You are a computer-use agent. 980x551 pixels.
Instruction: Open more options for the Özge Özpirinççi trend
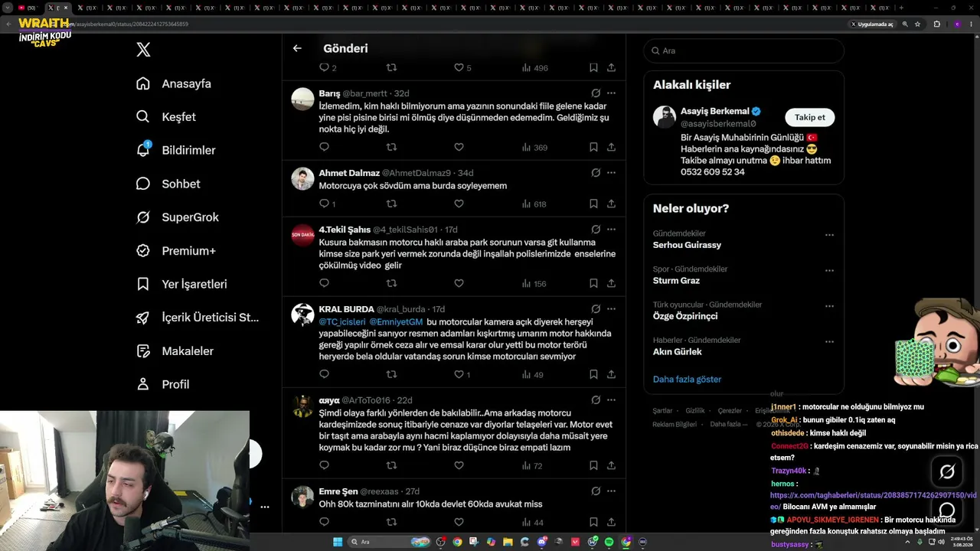tap(829, 306)
